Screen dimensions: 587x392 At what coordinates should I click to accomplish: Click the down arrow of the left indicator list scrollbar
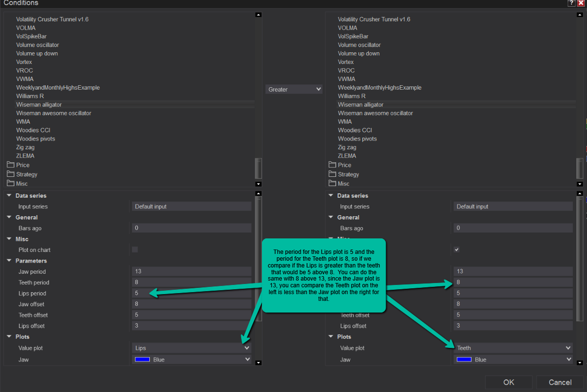click(258, 184)
